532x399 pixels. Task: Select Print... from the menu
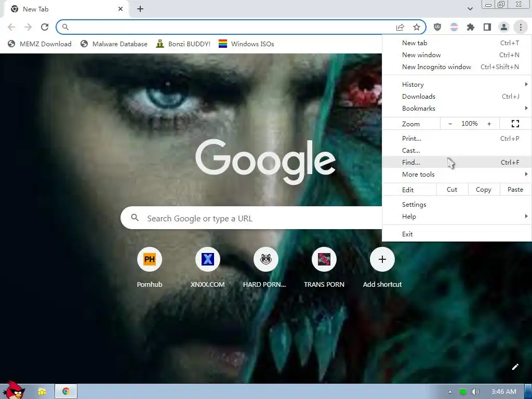[457, 138]
